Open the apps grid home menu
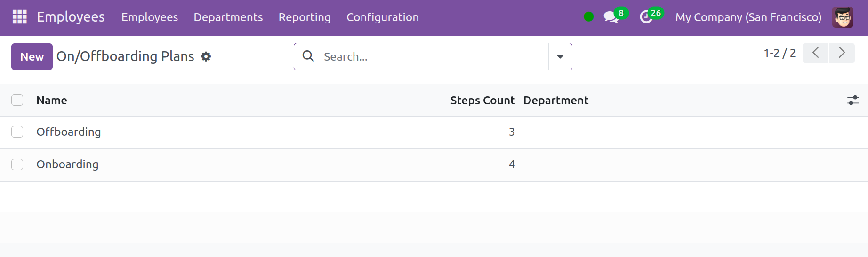Viewport: 868px width, 257px height. point(19,17)
